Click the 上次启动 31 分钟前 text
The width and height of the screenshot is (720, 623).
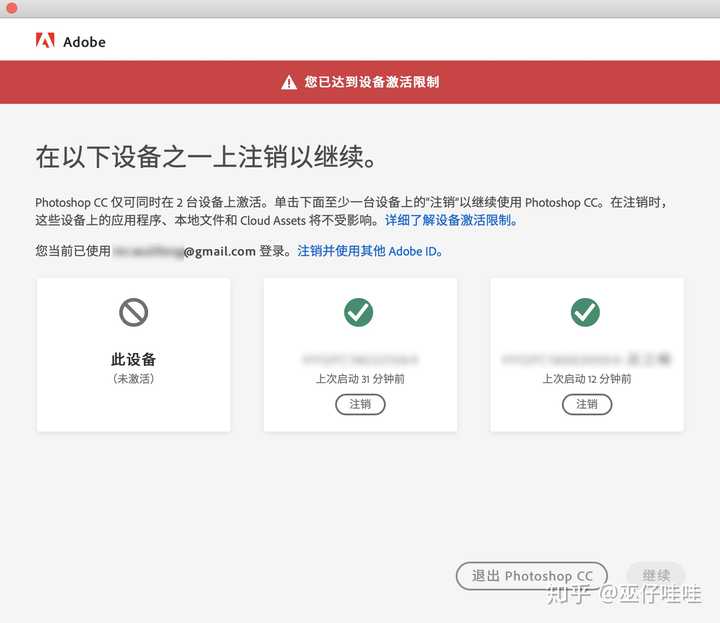click(360, 379)
